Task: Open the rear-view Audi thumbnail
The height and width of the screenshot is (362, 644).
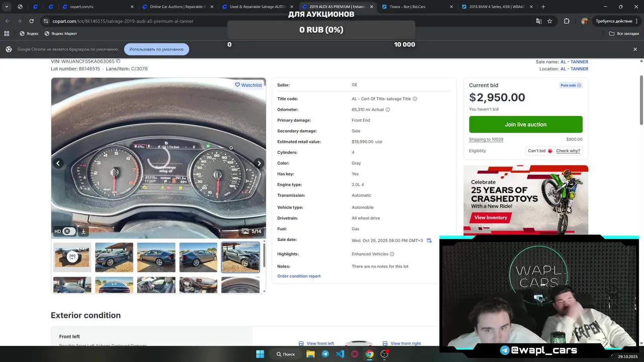Action: tap(114, 285)
